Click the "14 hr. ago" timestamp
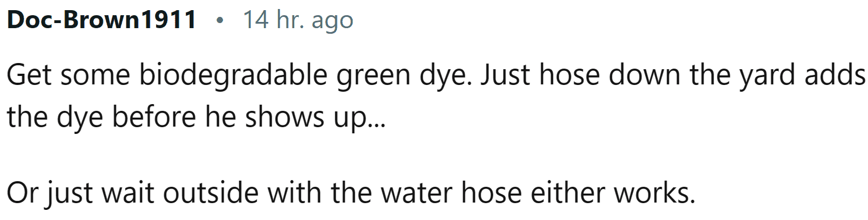868x220 pixels. (298, 21)
